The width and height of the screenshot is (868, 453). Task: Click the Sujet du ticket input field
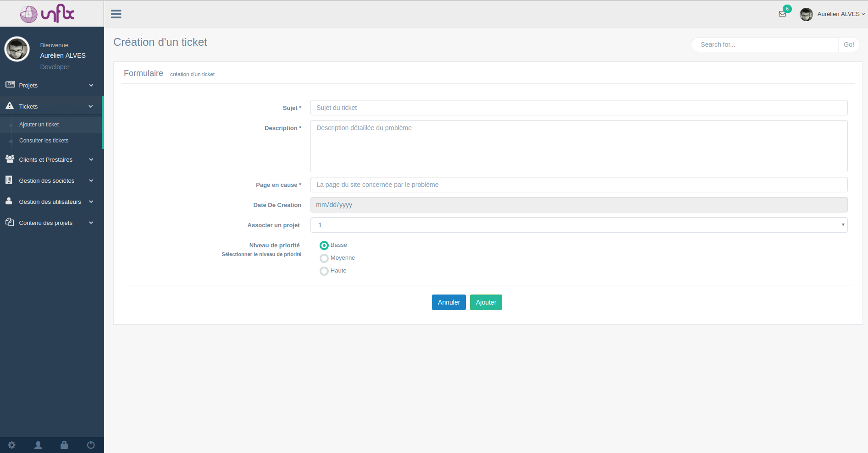[579, 108]
